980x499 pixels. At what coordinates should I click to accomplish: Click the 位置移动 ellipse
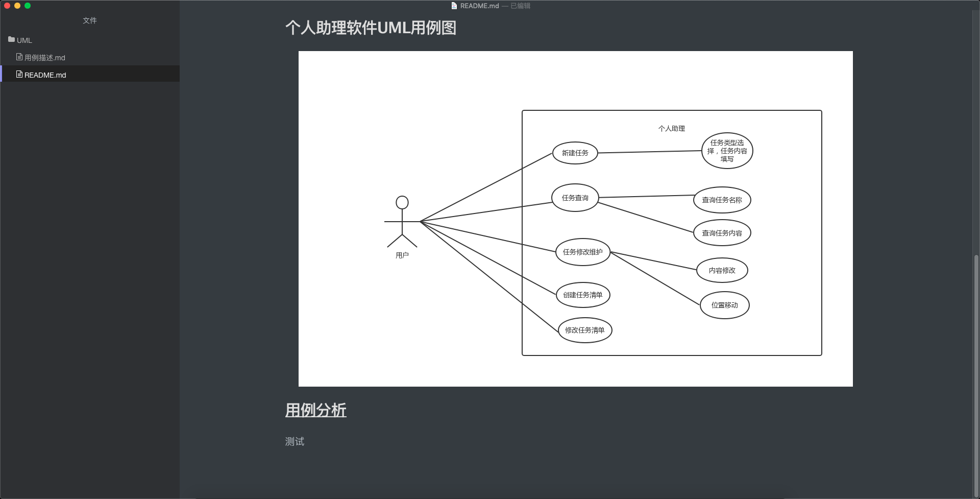pyautogui.click(x=724, y=305)
